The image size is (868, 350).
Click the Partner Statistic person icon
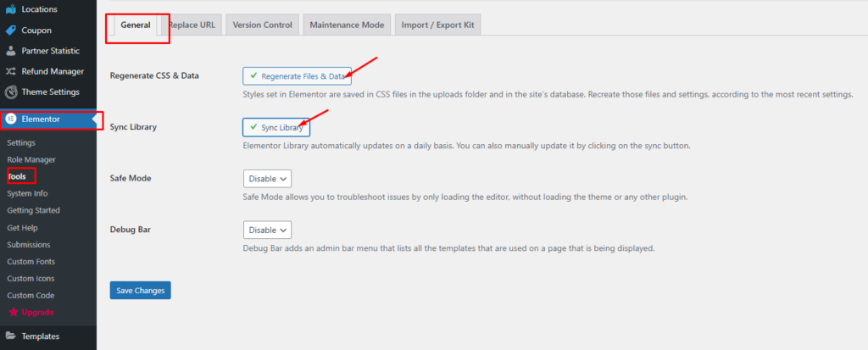pyautogui.click(x=11, y=51)
